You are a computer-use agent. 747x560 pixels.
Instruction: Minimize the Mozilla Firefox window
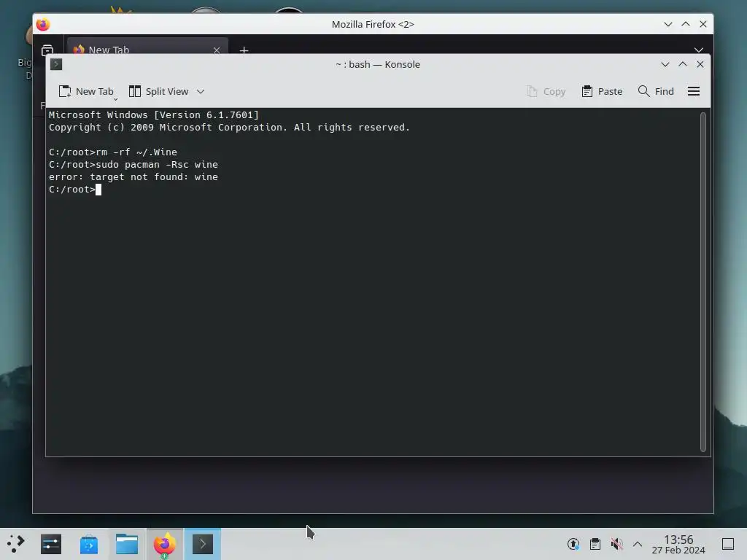pyautogui.click(x=668, y=24)
